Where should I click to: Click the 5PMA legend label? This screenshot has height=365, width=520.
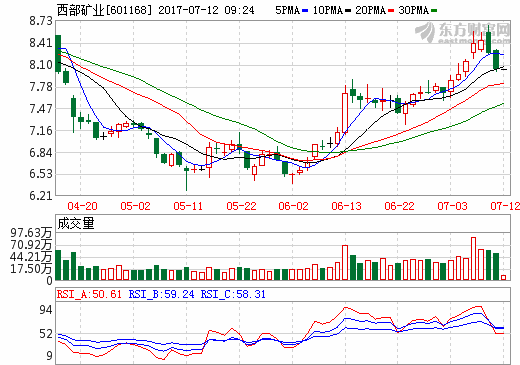coord(287,10)
